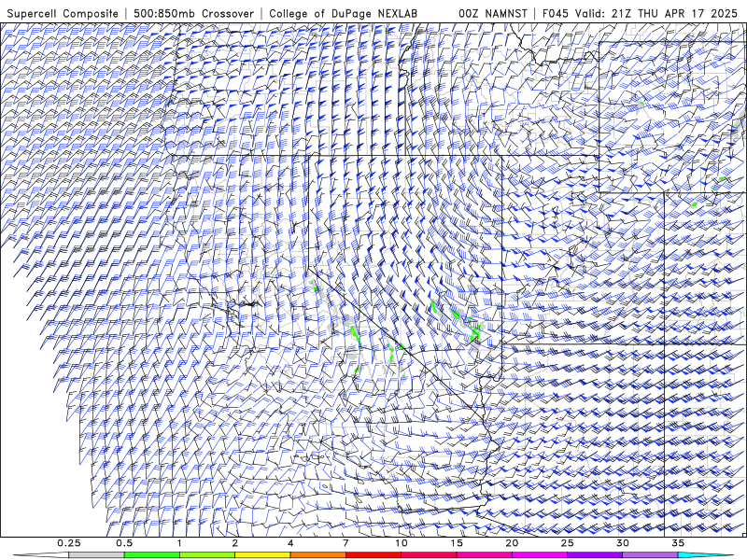Click the '30' color scale label
This screenshot has height=560, width=747.
[x=622, y=543]
